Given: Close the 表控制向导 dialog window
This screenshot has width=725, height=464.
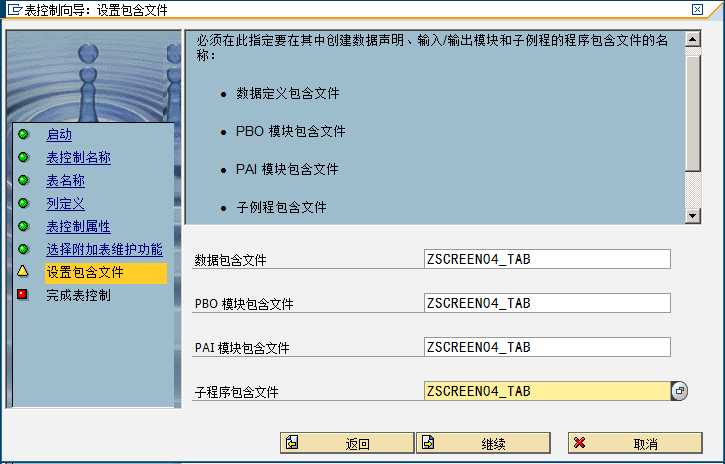Looking at the screenshot, I should 711,10.
